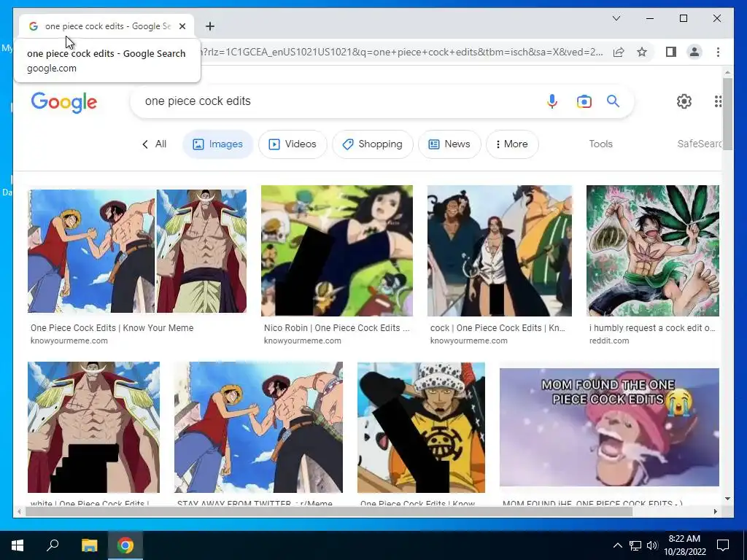Go to the Google logo homepage
The image size is (747, 560).
[x=64, y=102]
